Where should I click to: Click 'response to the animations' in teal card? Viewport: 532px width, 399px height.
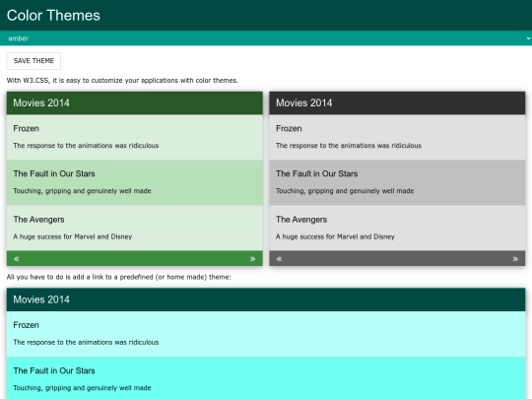pos(86,342)
